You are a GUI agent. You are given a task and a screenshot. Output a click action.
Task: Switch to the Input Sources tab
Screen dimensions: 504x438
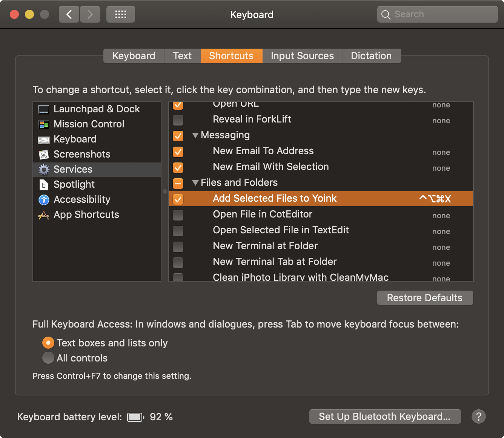click(x=302, y=56)
